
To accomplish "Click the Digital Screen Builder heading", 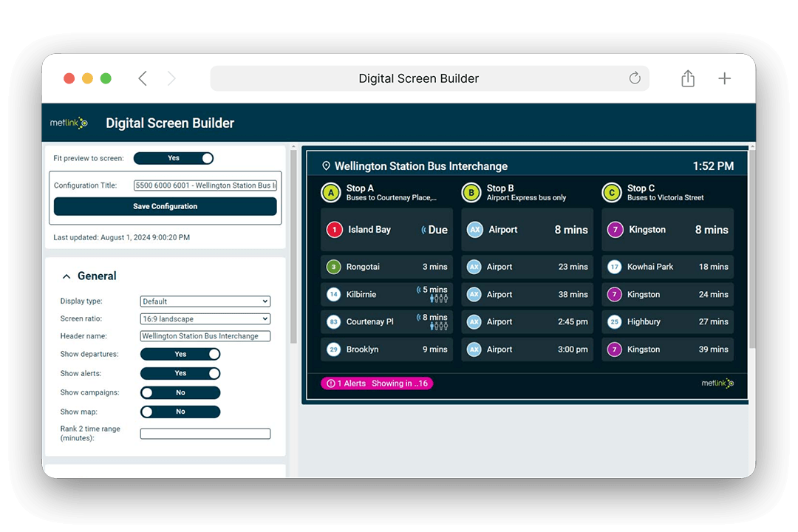I will click(170, 123).
